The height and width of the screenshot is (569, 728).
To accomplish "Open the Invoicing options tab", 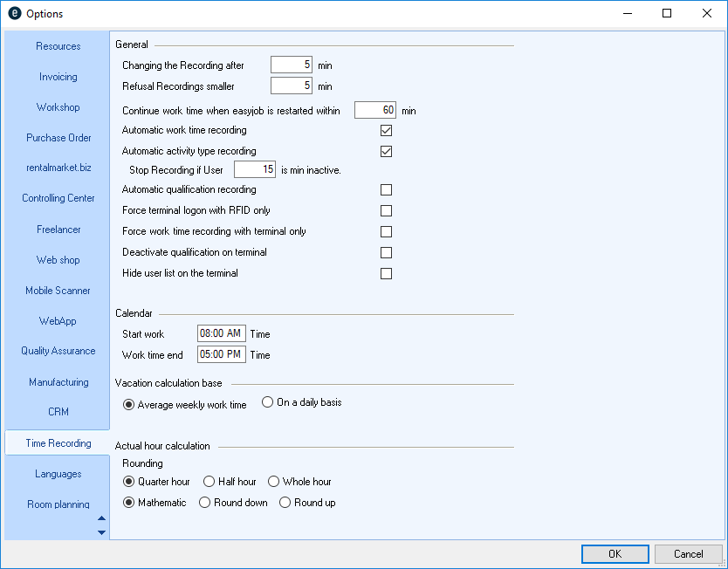I will (58, 77).
